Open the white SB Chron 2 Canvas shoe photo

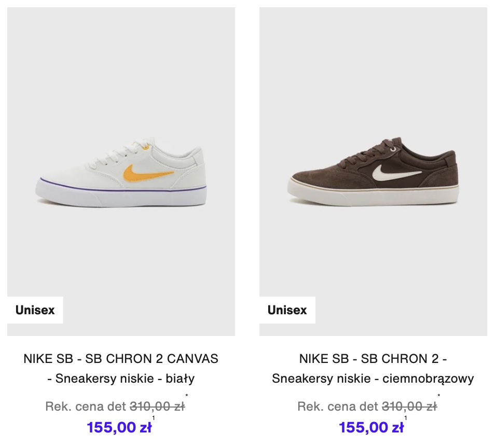121,171
